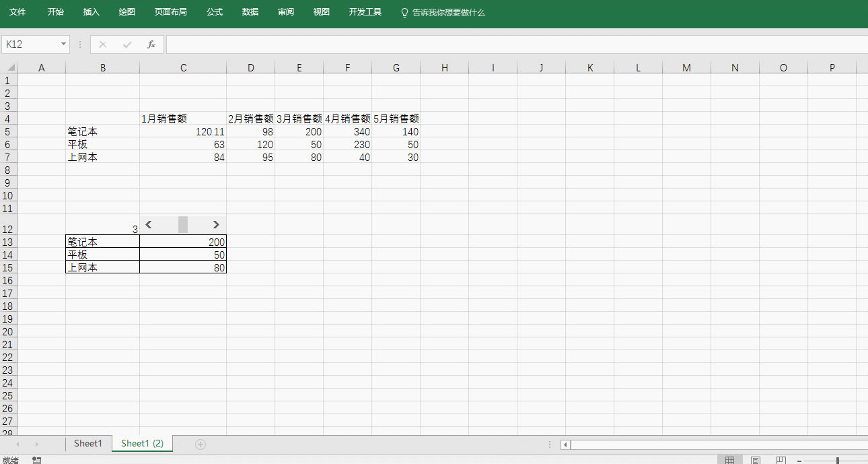Select cell containing 140

pos(396,131)
